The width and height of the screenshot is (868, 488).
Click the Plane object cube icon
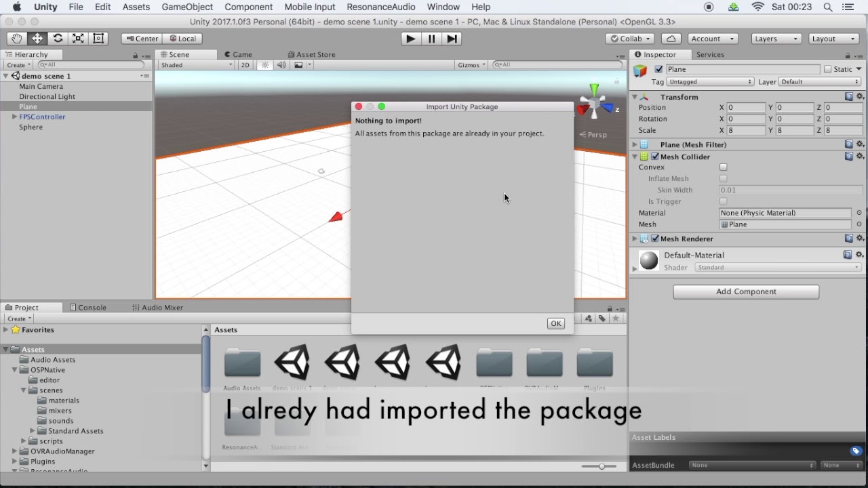pyautogui.click(x=640, y=70)
